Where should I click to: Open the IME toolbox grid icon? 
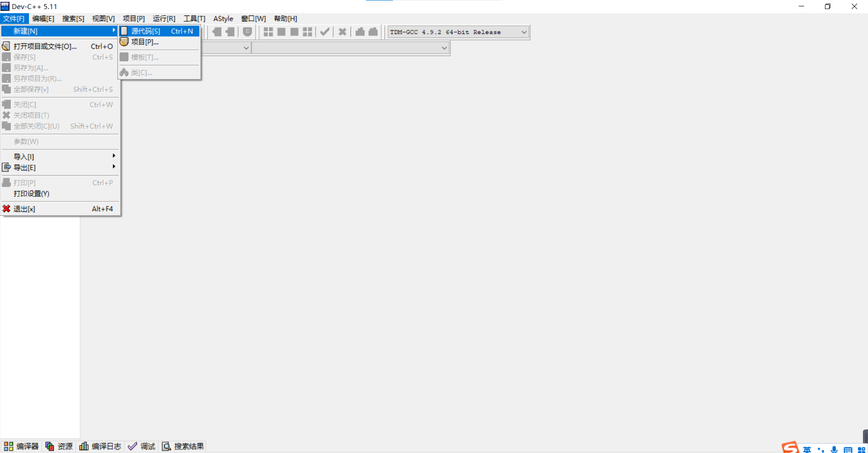pos(861,450)
